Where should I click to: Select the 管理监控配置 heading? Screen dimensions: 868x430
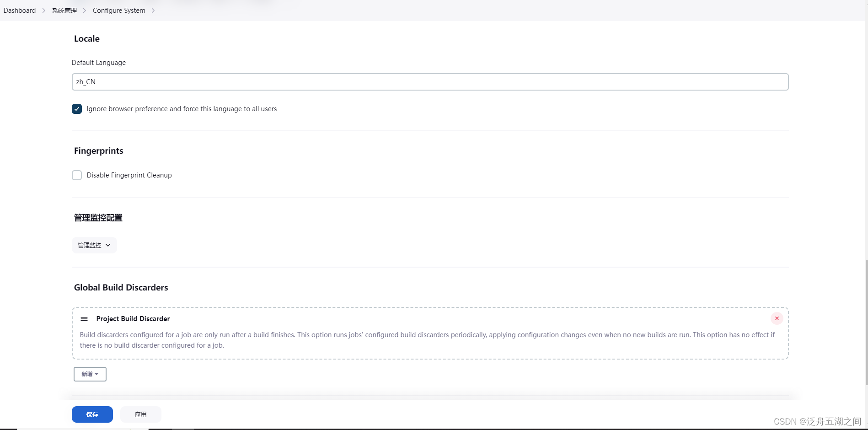pyautogui.click(x=98, y=218)
